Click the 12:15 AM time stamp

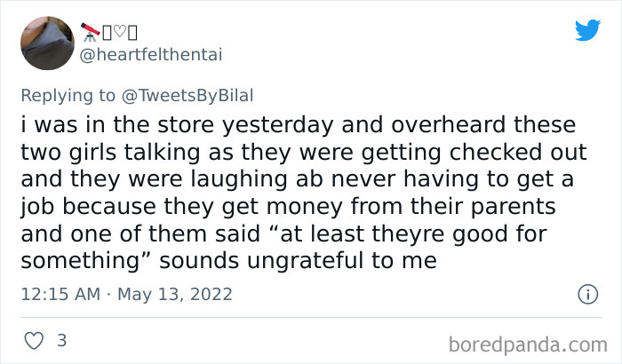(60, 293)
